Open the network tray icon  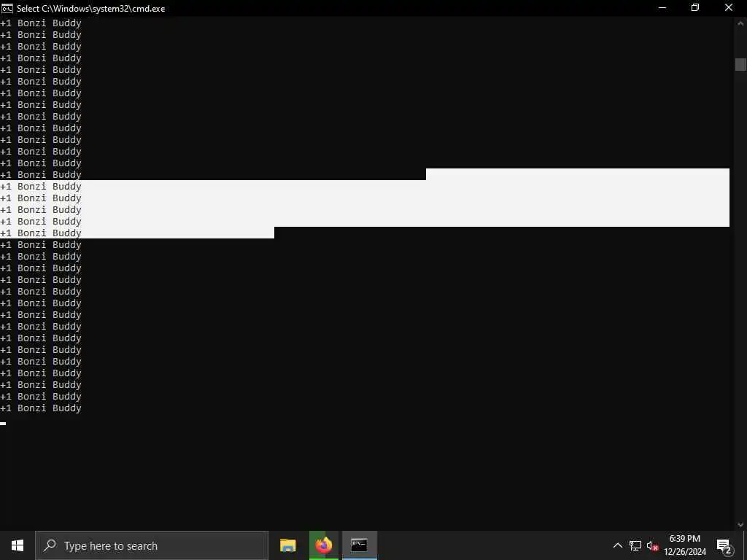(635, 545)
